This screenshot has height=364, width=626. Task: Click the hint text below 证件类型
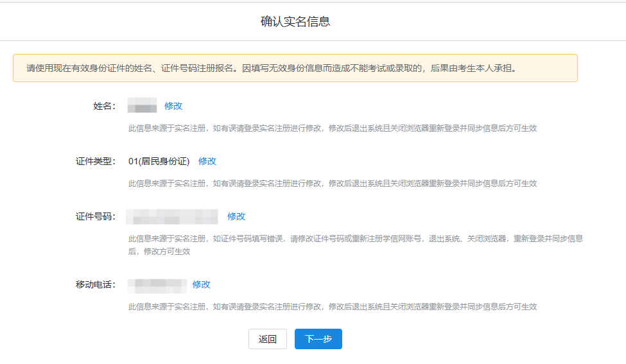pos(332,184)
